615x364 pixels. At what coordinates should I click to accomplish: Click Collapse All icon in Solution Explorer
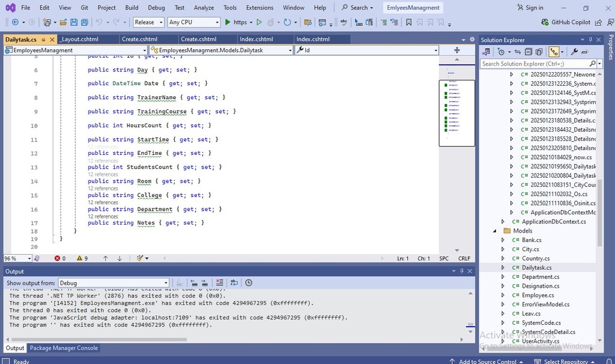[x=529, y=52]
